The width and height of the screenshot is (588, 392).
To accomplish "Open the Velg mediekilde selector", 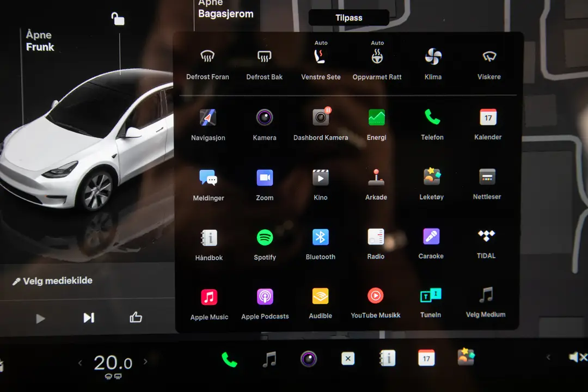I will [52, 280].
